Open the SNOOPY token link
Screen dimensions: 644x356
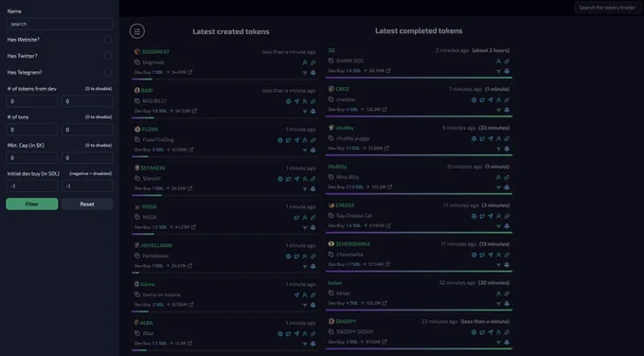[x=346, y=322]
